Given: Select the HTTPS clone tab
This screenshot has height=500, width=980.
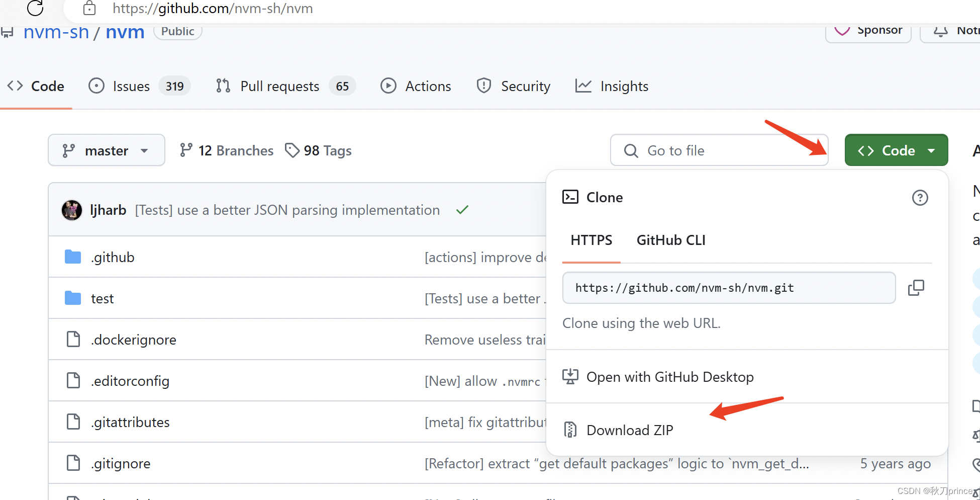Looking at the screenshot, I should coord(592,240).
